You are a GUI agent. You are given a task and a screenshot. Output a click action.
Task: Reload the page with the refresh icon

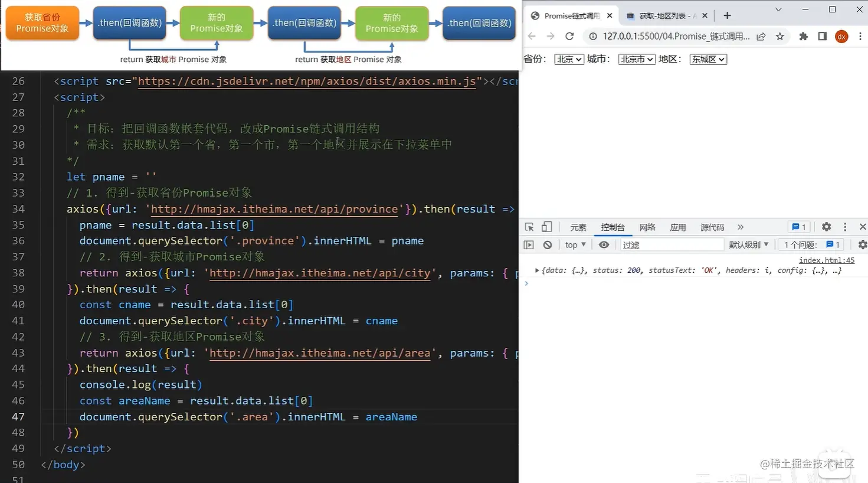click(569, 37)
